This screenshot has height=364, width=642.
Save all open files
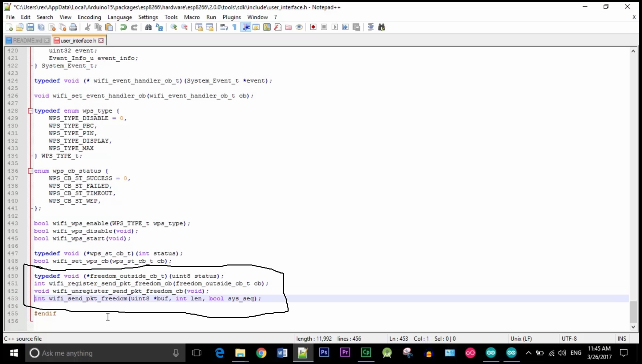click(x=41, y=27)
